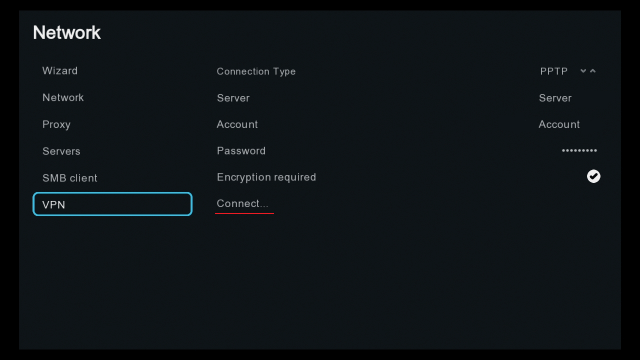Select the Network category in sidebar
The image size is (640, 360).
[x=63, y=98]
